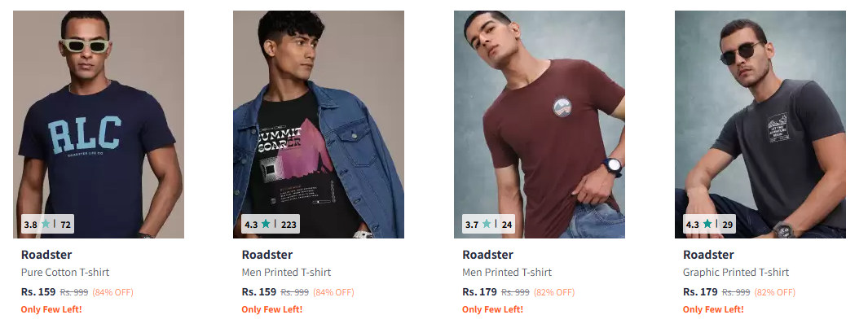Screen dimensions: 868x328
Task: Click the 82% OFF label on Graphic Printed T-shirt
Action: tap(774, 292)
